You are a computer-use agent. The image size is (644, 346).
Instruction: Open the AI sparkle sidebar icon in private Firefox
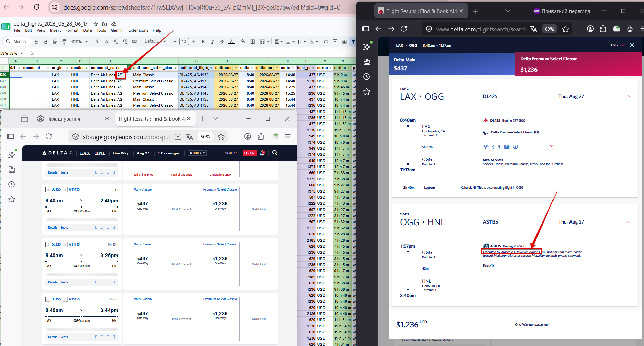(x=367, y=47)
